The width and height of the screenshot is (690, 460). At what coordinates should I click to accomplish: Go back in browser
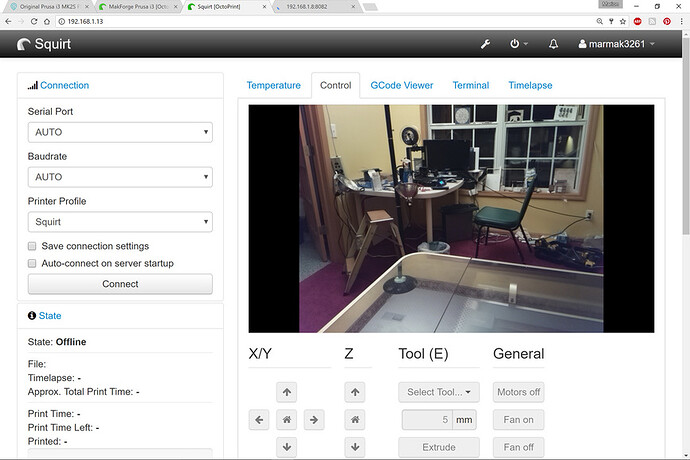(8, 21)
